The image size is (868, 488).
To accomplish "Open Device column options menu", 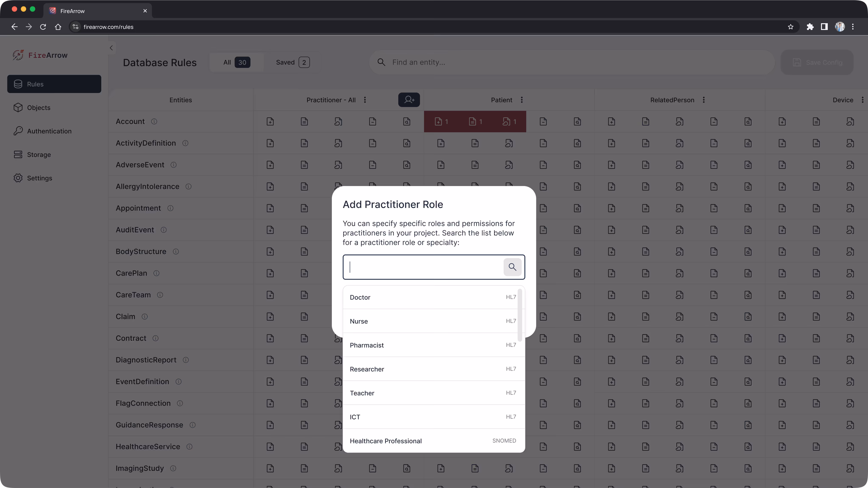I will click(x=863, y=100).
